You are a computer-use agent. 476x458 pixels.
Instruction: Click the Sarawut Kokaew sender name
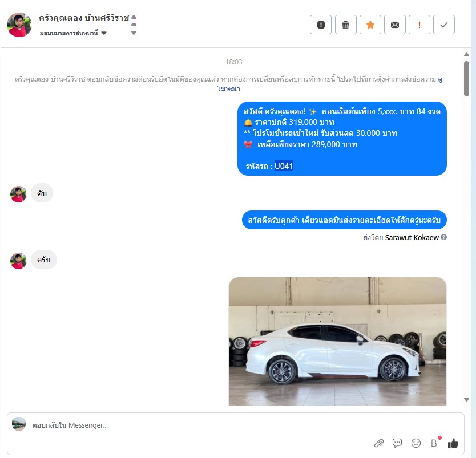click(412, 237)
